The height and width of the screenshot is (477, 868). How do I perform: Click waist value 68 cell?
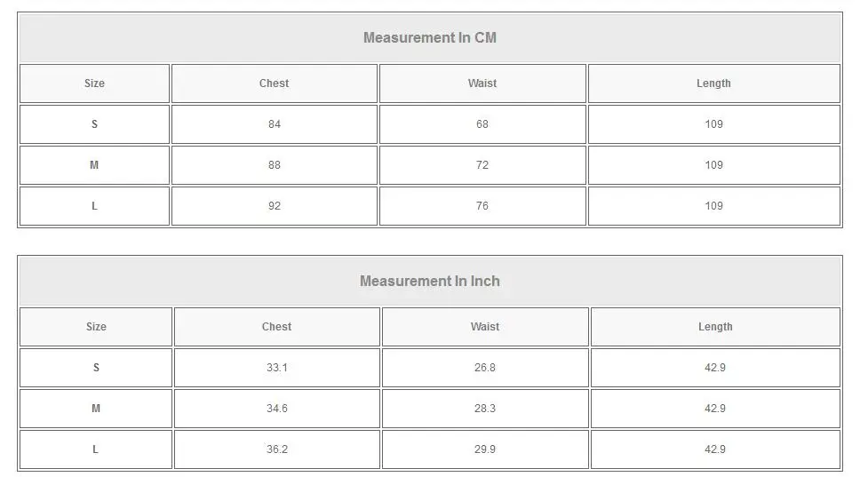[x=482, y=124]
